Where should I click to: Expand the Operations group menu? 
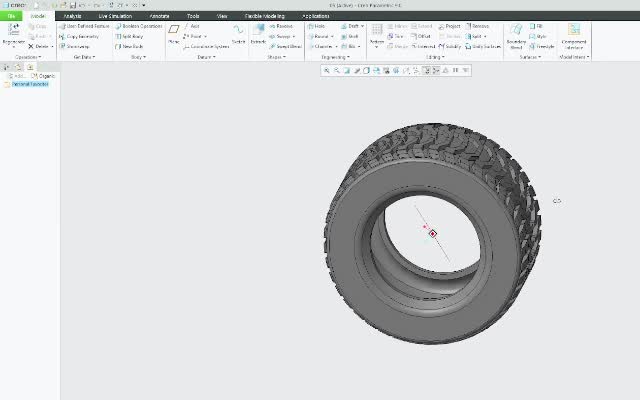coord(28,57)
